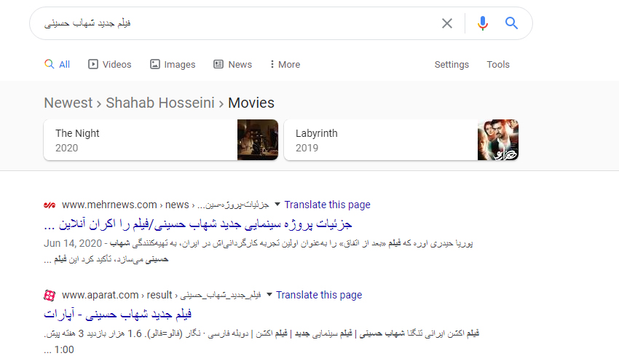
Task: Translate the mehrnews result page
Action: [327, 205]
